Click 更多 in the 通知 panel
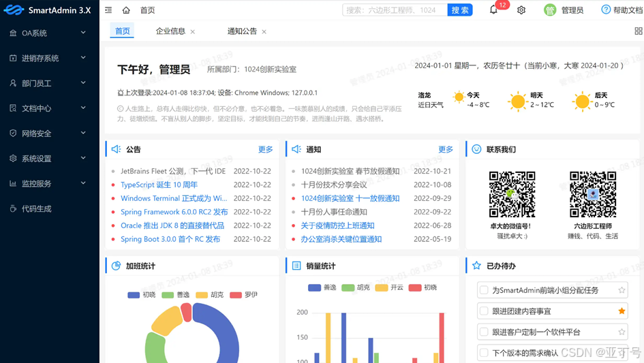 (x=446, y=149)
